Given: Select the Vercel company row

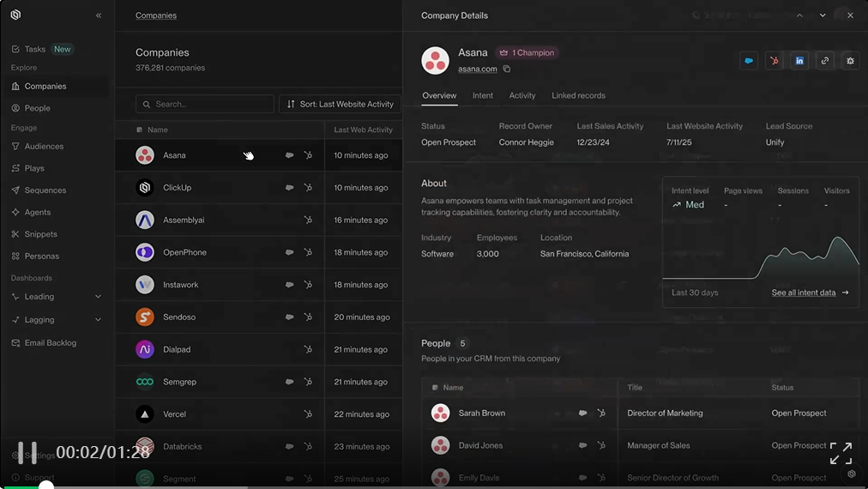Looking at the screenshot, I should 258,414.
